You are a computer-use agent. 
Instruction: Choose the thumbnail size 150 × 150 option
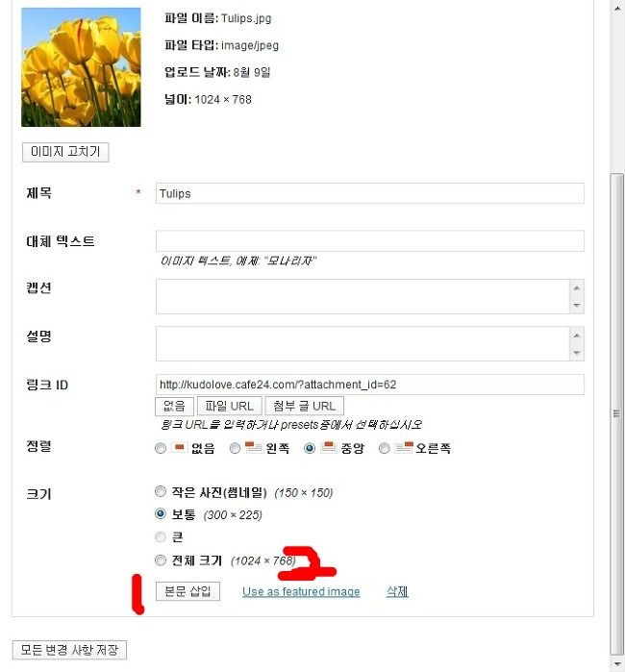coord(161,491)
